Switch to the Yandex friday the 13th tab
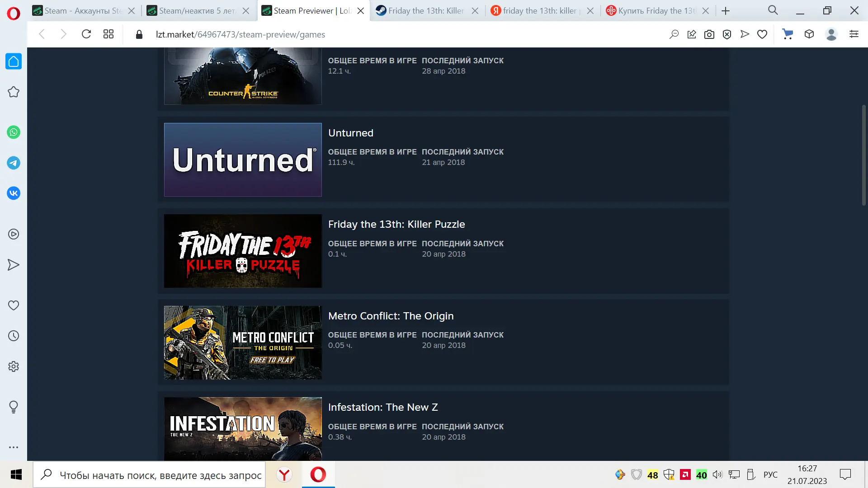868x488 pixels. 542,11
